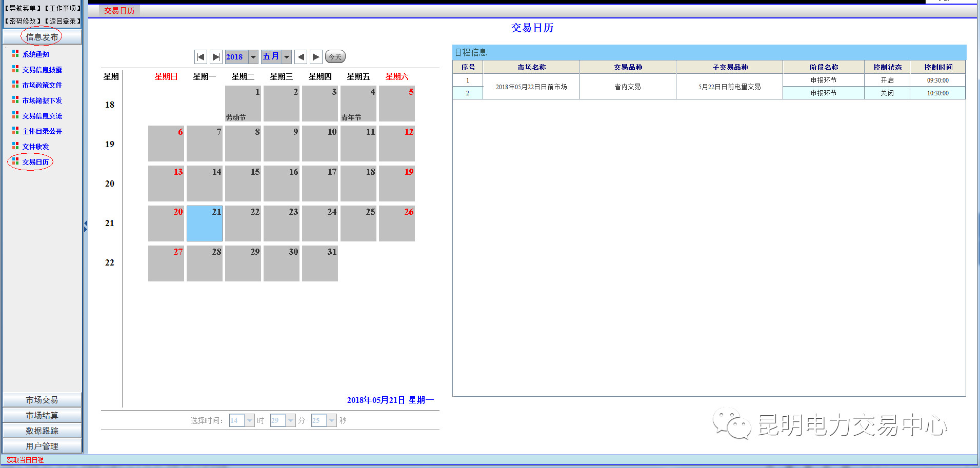Click the last-year skip arrow in calendar toolbar
Image resolution: width=980 pixels, height=468 pixels.
(216, 57)
